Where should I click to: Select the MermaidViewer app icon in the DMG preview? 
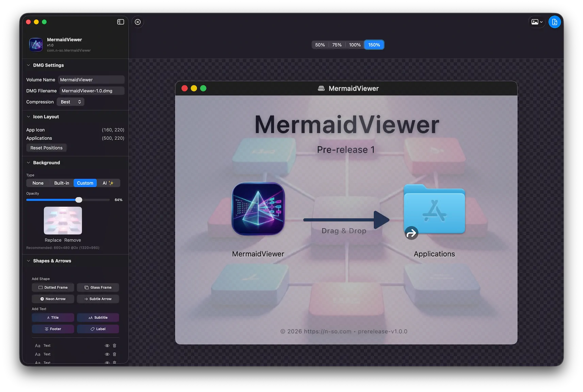[x=258, y=209]
